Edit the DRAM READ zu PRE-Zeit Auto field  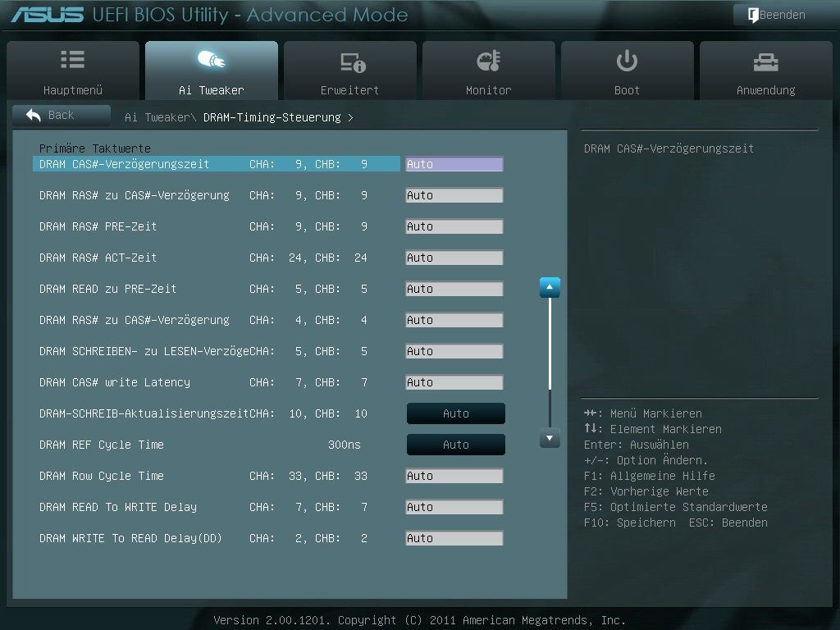(x=454, y=290)
